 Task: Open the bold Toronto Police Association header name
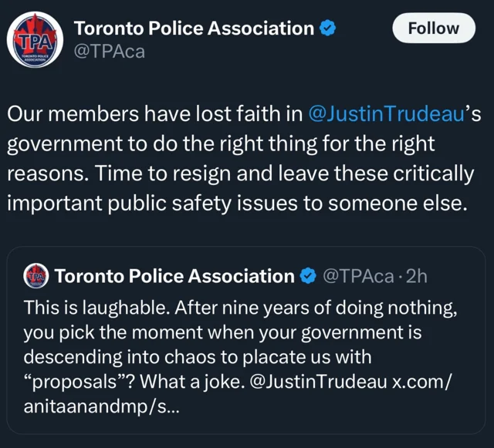(x=193, y=29)
